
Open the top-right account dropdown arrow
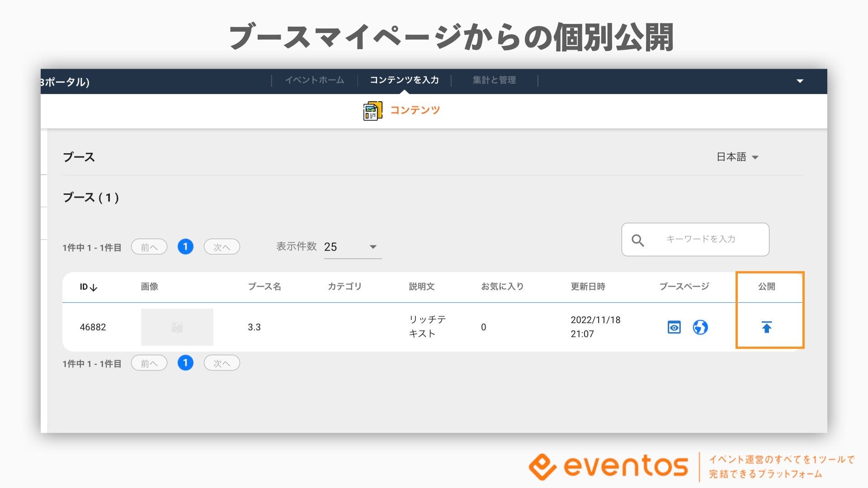tap(800, 81)
